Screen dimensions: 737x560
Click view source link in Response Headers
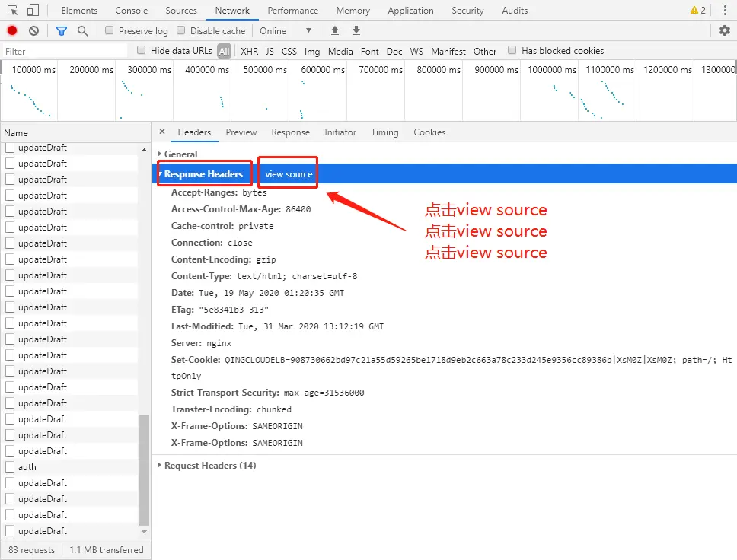point(289,174)
